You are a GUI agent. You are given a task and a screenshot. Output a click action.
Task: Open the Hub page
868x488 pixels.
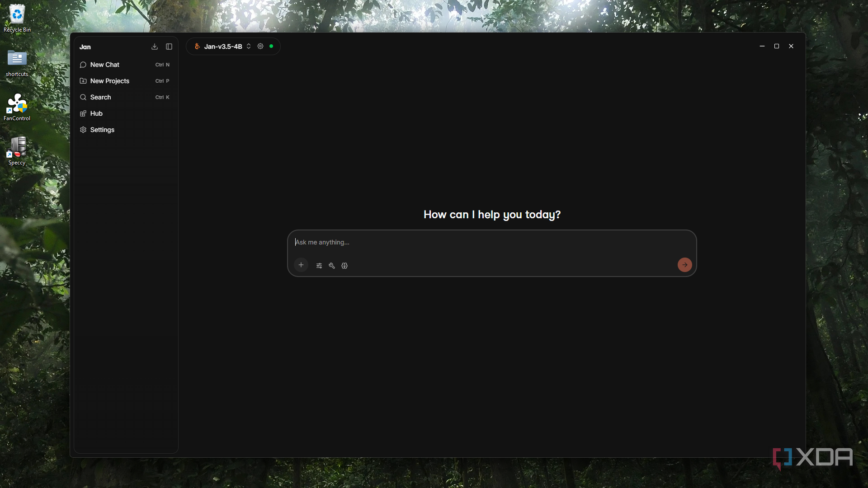(126, 113)
